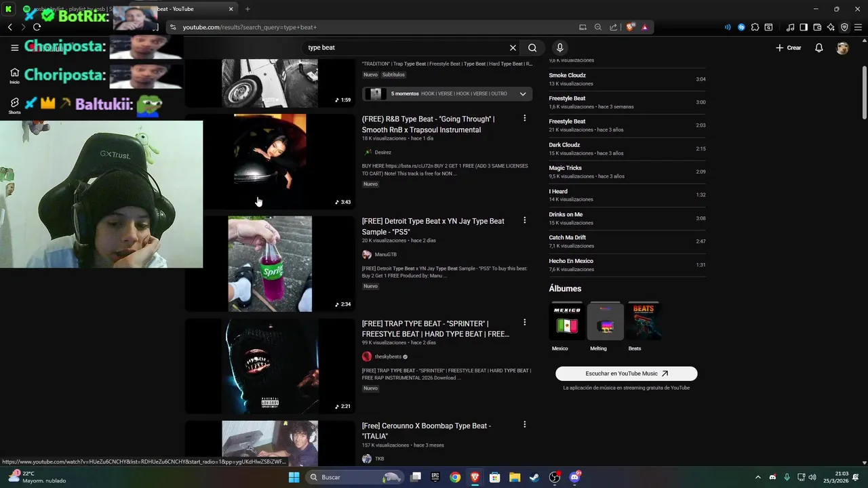
Task: Start voice search with the microphone icon
Action: click(559, 48)
